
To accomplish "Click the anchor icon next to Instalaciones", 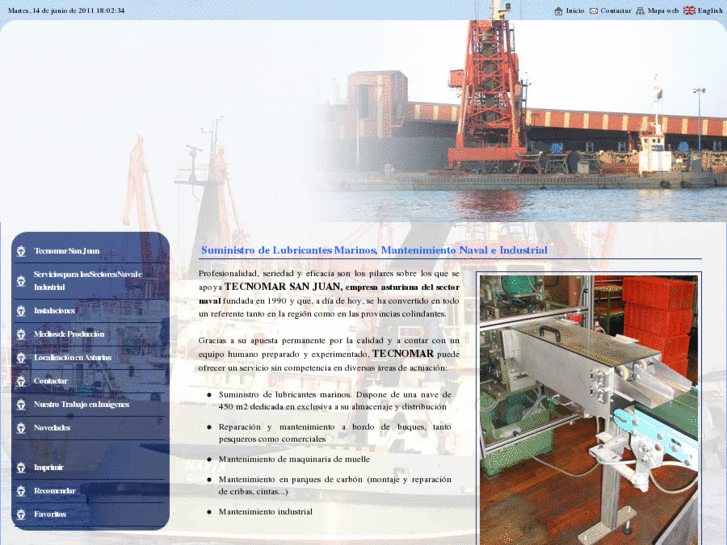I will 21,310.
